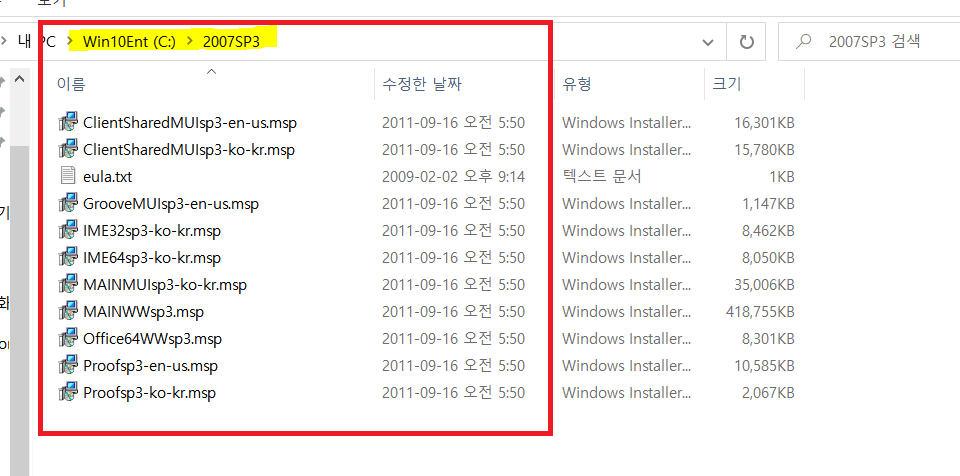The image size is (960, 476).
Task: Refresh the 2007SP3 folder view
Action: (746, 42)
